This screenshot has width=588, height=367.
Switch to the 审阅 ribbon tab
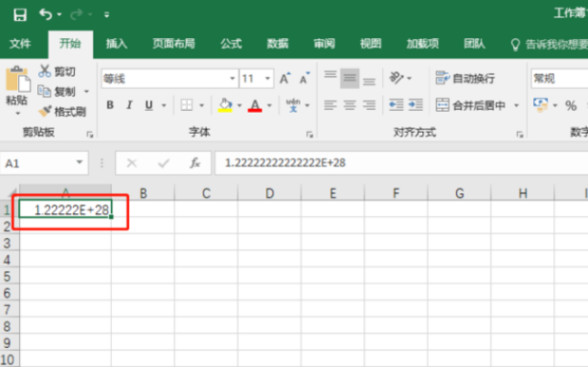point(324,44)
